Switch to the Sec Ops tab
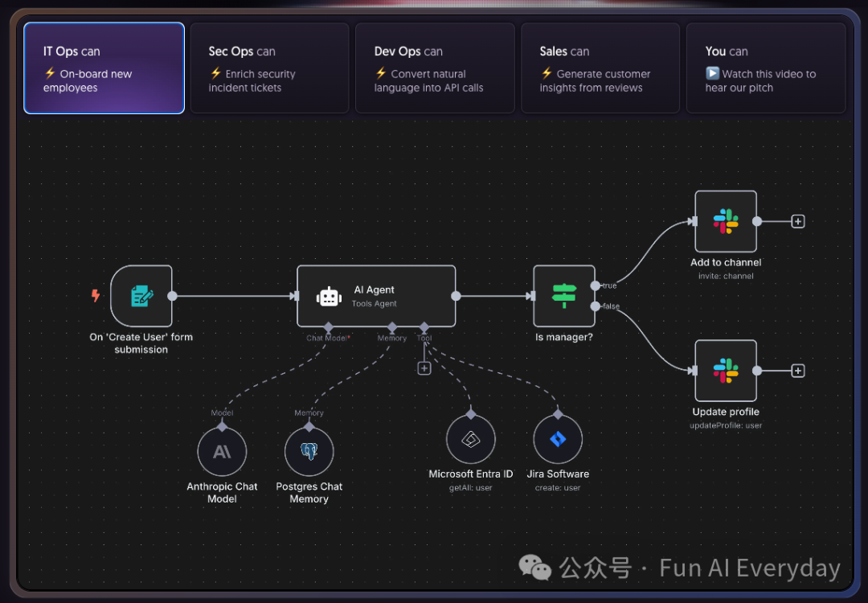 (269, 68)
